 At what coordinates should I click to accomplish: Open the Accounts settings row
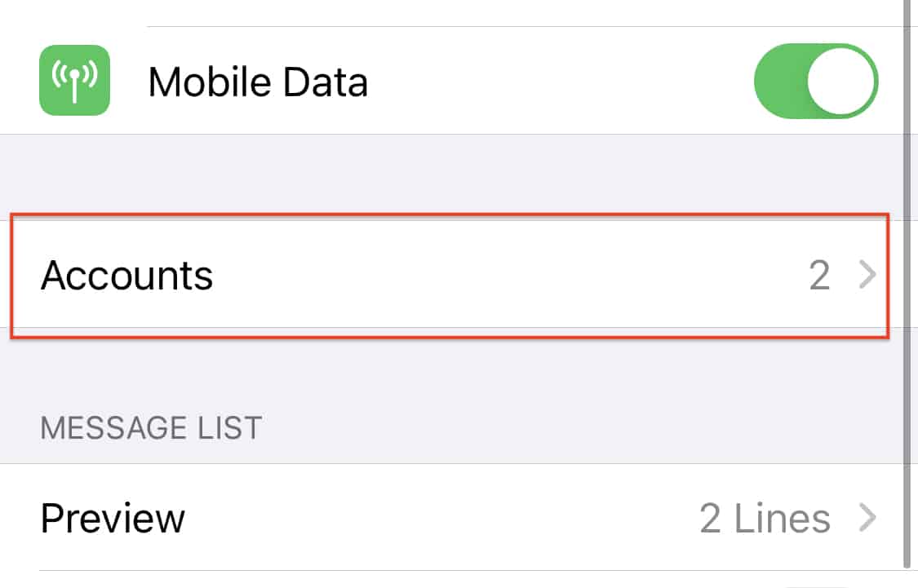click(450, 275)
